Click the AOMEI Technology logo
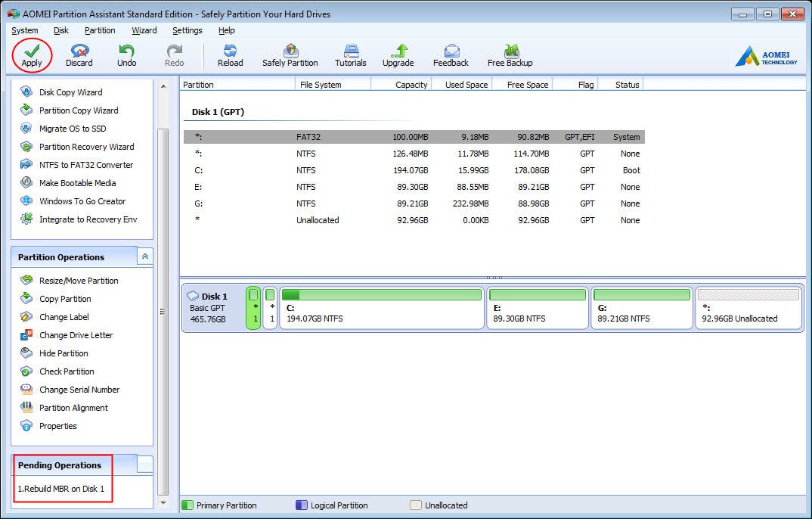 click(x=766, y=57)
